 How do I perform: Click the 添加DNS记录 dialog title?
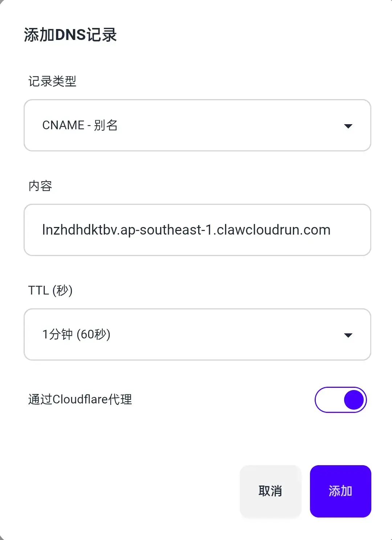coord(70,35)
